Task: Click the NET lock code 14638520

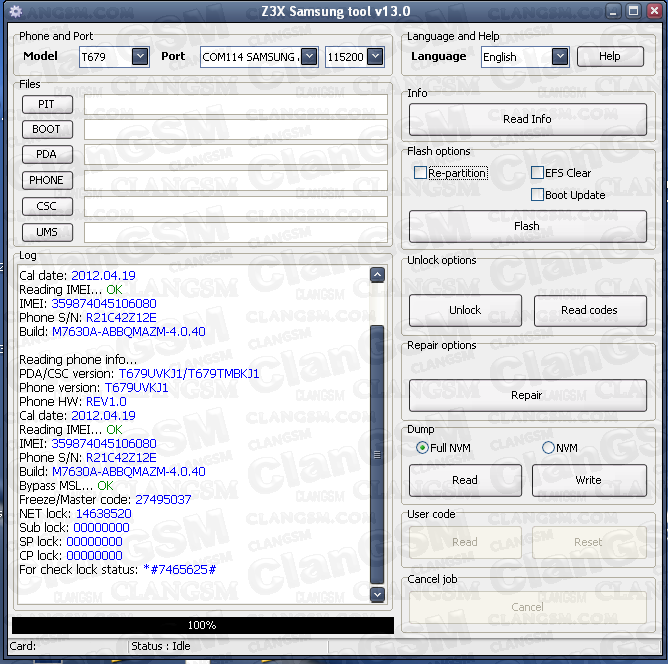Action: tap(104, 514)
